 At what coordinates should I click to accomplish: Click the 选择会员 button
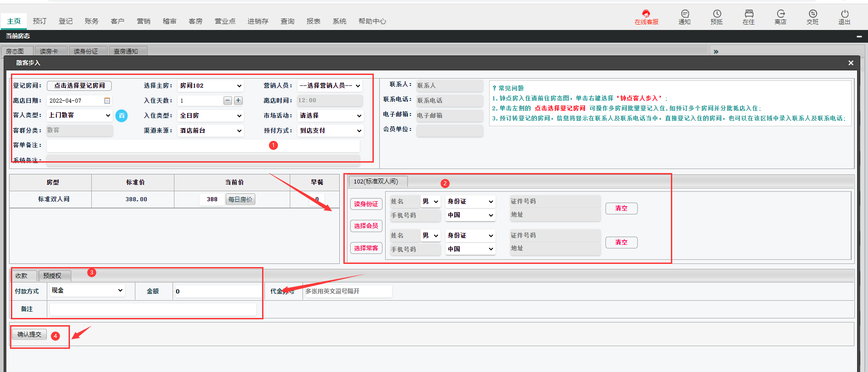coord(366,226)
